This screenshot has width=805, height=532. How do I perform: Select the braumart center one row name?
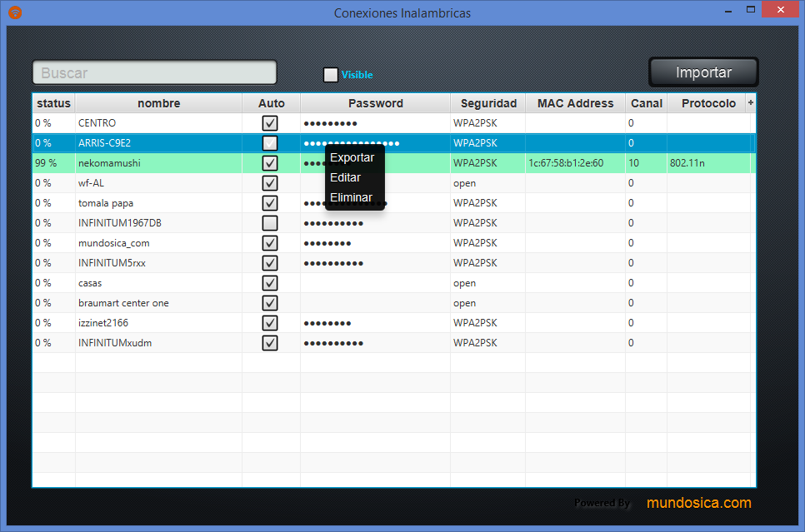click(123, 303)
